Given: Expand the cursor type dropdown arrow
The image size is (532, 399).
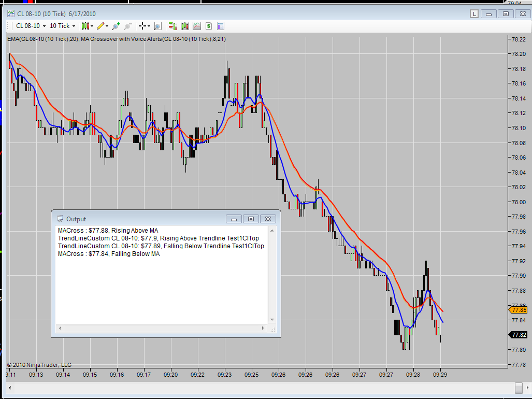Looking at the screenshot, I should click(x=149, y=26).
